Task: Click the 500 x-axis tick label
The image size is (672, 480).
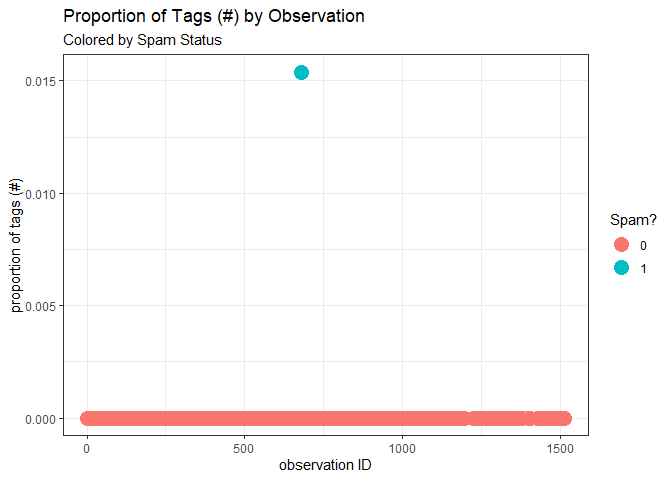Action: tap(244, 449)
